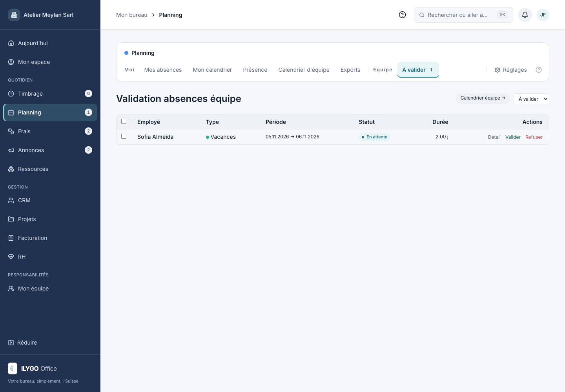The width and height of the screenshot is (565, 392).
Task: Switch to the Mes absences tab
Action: tap(163, 70)
